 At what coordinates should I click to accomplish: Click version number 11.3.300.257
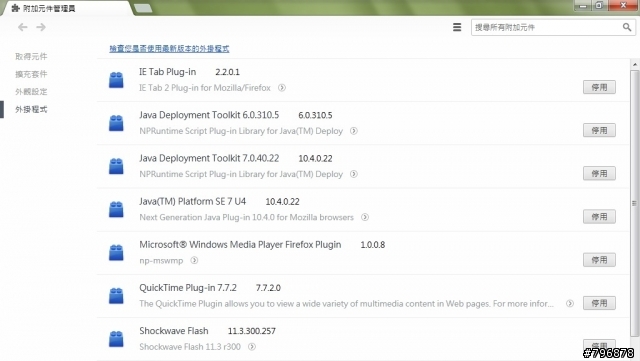tap(251, 331)
